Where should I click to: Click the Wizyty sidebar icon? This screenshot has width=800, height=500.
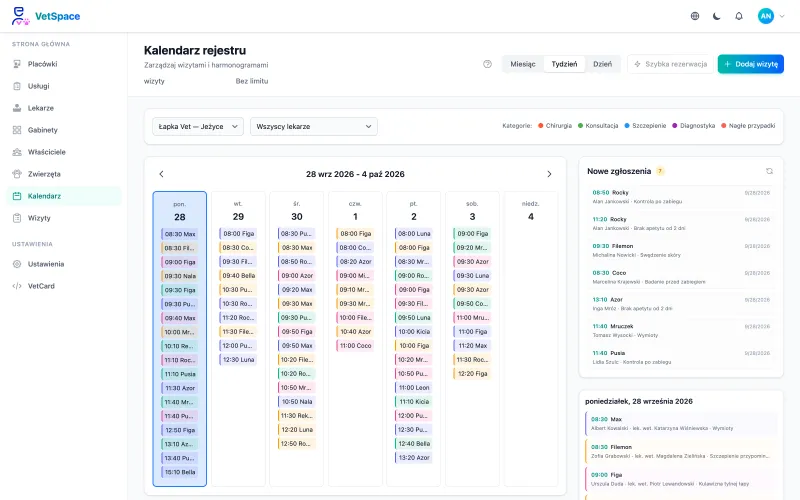[17, 218]
